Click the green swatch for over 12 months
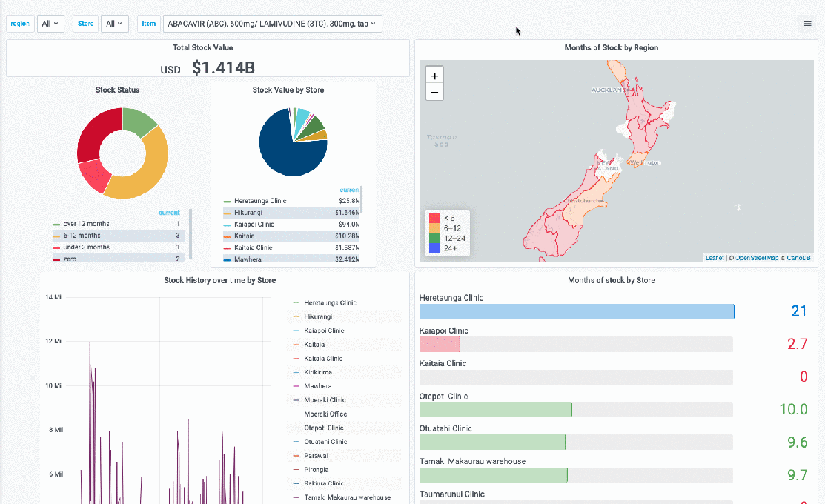825x504 pixels. tap(56, 224)
